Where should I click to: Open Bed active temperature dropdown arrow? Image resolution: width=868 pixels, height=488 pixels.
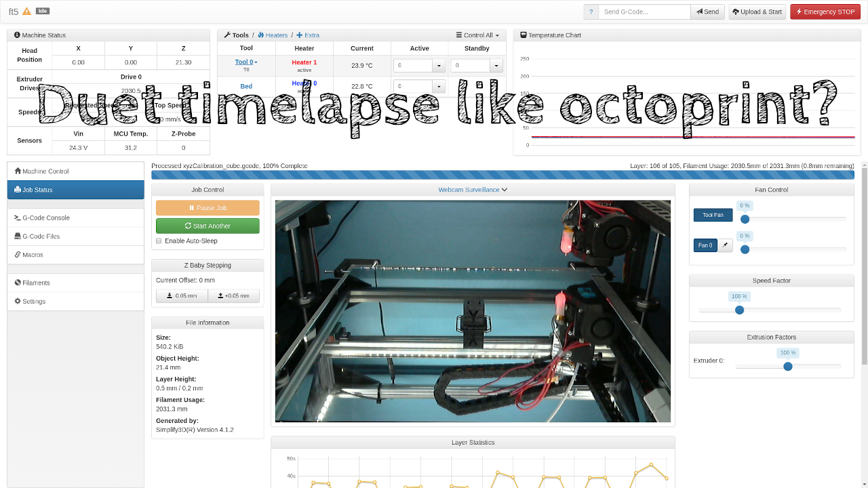pos(439,87)
